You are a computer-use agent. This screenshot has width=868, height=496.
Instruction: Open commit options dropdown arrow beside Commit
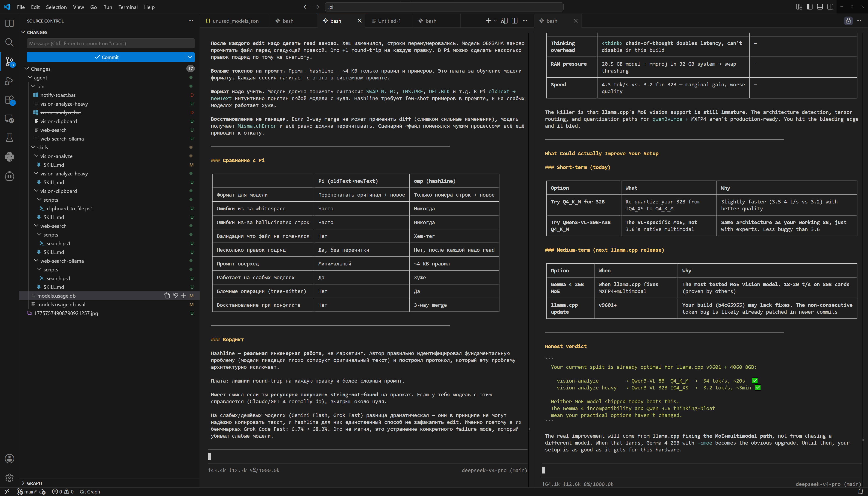[190, 57]
